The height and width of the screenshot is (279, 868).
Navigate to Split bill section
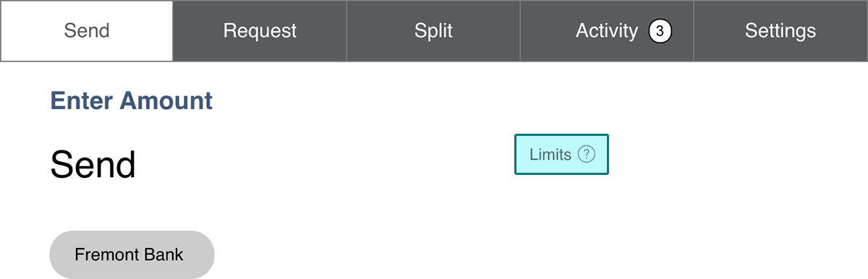[433, 31]
